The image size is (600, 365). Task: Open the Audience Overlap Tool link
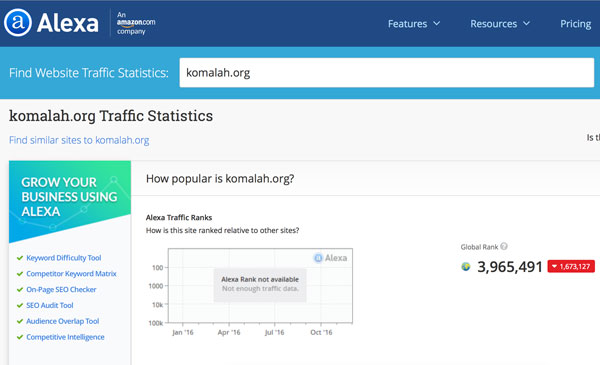click(x=63, y=321)
